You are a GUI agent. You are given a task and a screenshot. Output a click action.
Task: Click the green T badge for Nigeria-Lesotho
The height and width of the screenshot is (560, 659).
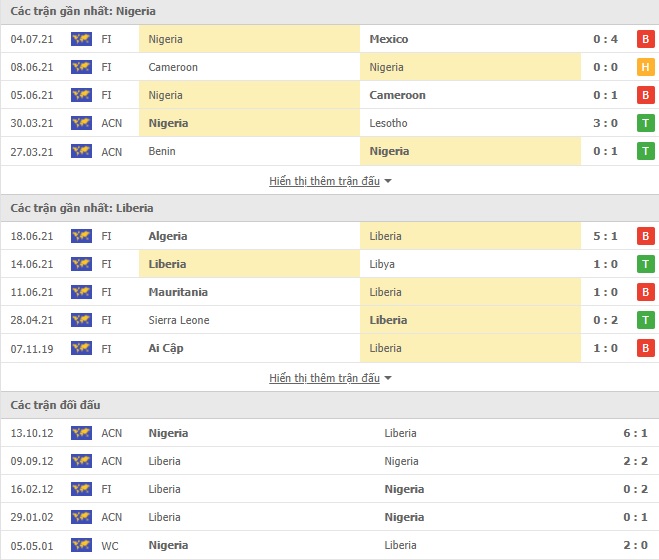[x=646, y=123]
